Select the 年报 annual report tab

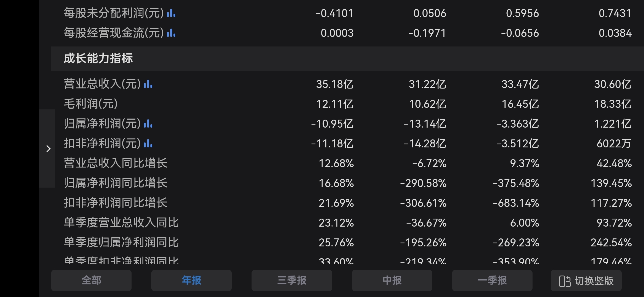point(192,280)
